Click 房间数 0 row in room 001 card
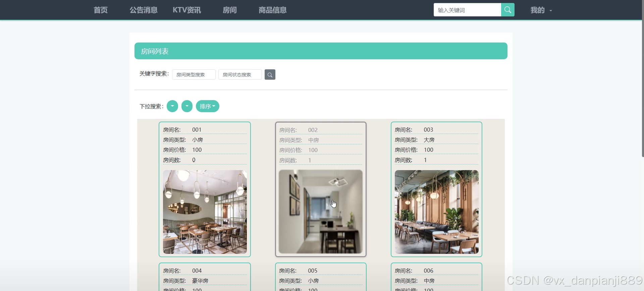Image resolution: width=644 pixels, height=291 pixels. click(205, 160)
